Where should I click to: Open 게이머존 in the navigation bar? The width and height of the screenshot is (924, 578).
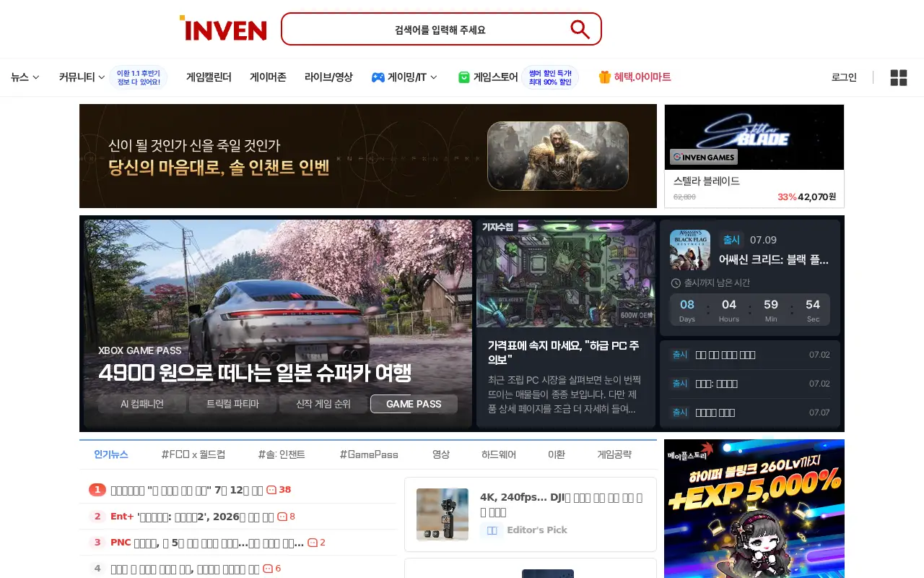[x=268, y=77]
